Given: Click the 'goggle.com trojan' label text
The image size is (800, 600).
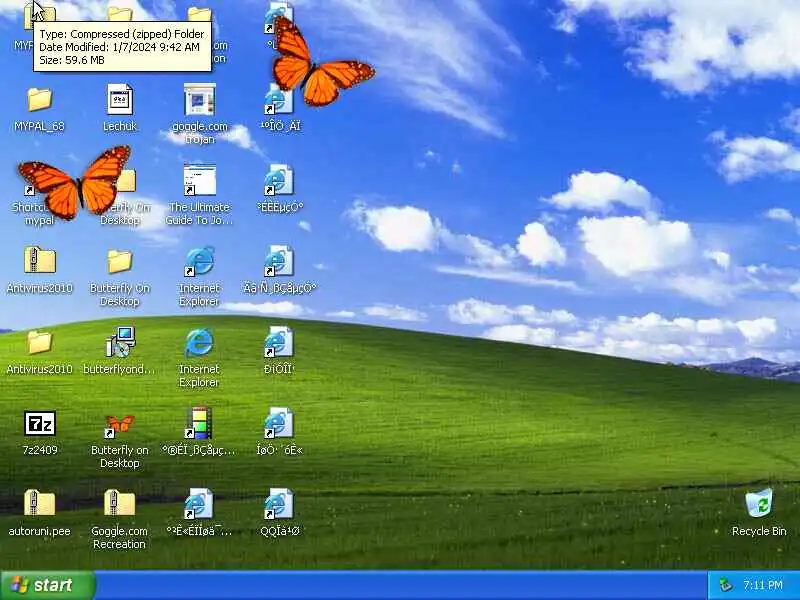Looking at the screenshot, I should [x=199, y=132].
